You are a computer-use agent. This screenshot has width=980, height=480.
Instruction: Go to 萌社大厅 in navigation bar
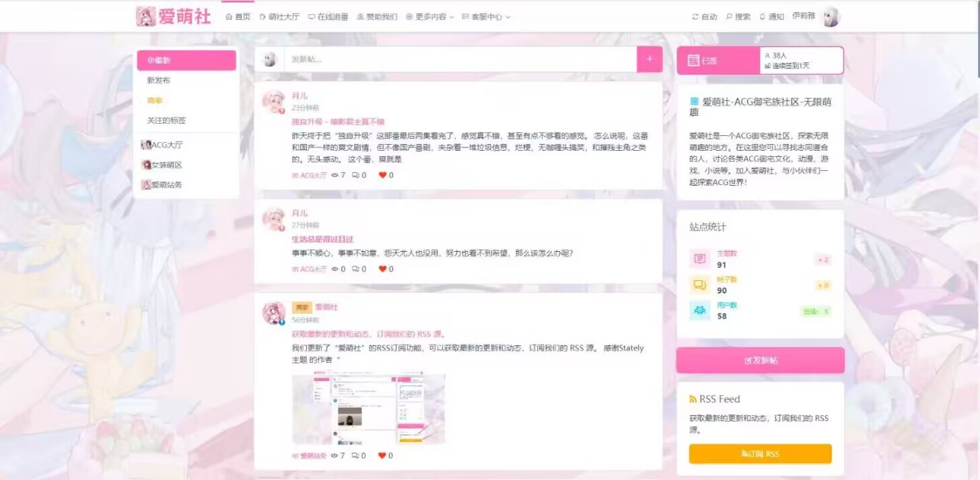coord(279,17)
